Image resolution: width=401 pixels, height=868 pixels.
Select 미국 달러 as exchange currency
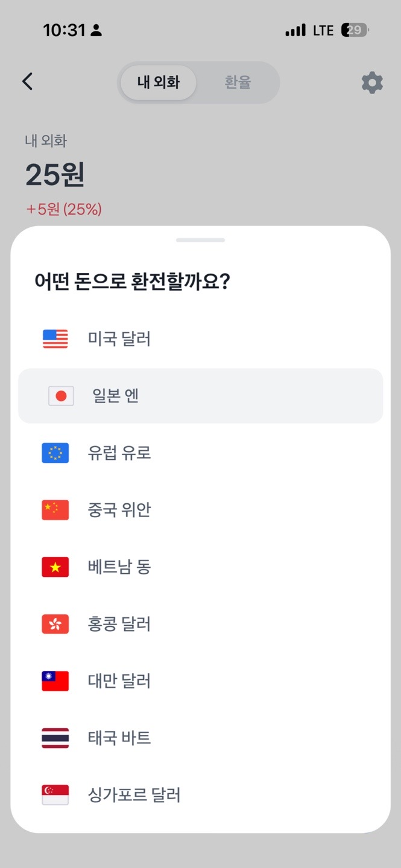click(119, 339)
